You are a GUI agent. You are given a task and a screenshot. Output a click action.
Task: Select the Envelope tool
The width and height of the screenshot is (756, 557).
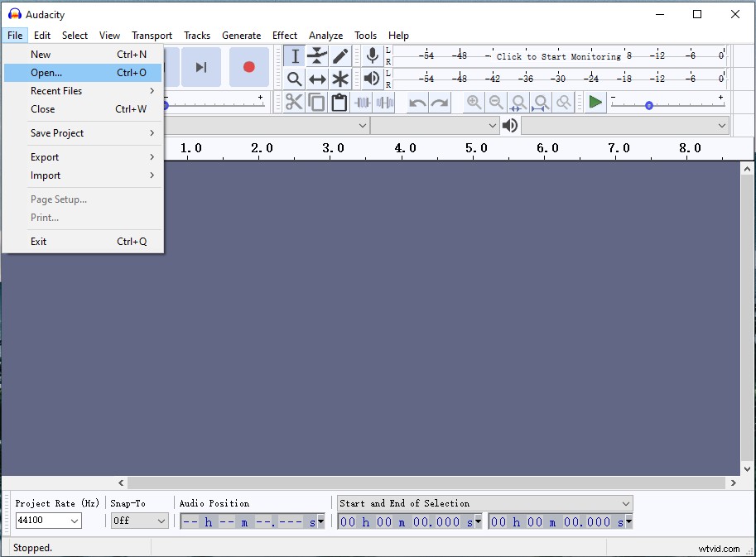pos(317,55)
